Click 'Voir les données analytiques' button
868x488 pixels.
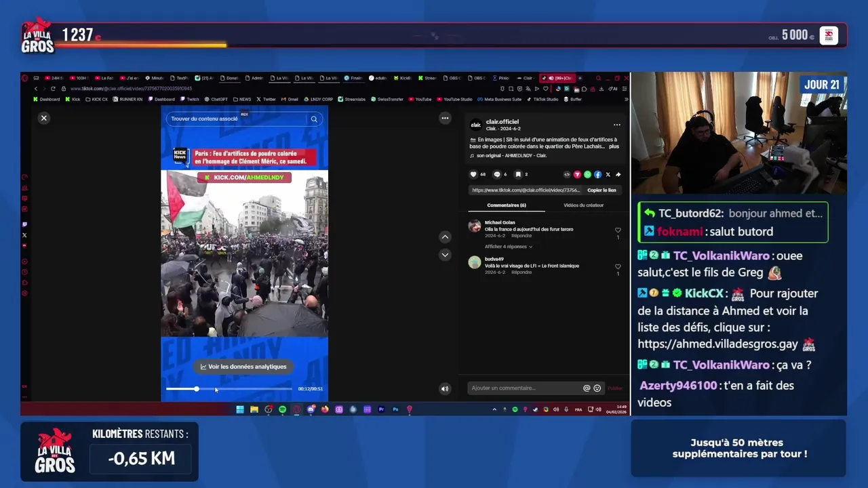pyautogui.click(x=243, y=367)
